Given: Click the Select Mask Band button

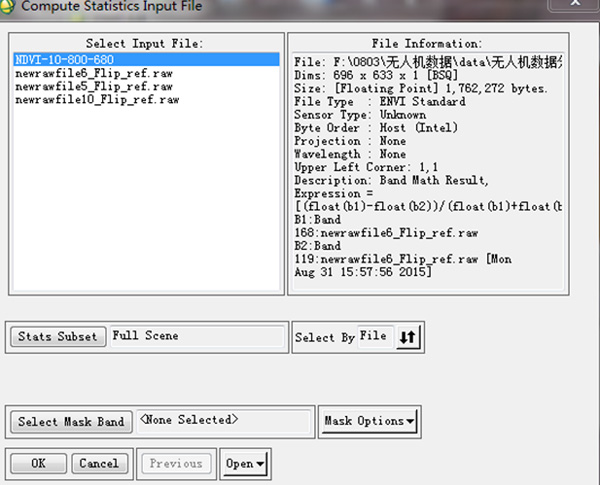Looking at the screenshot, I should click(70, 421).
